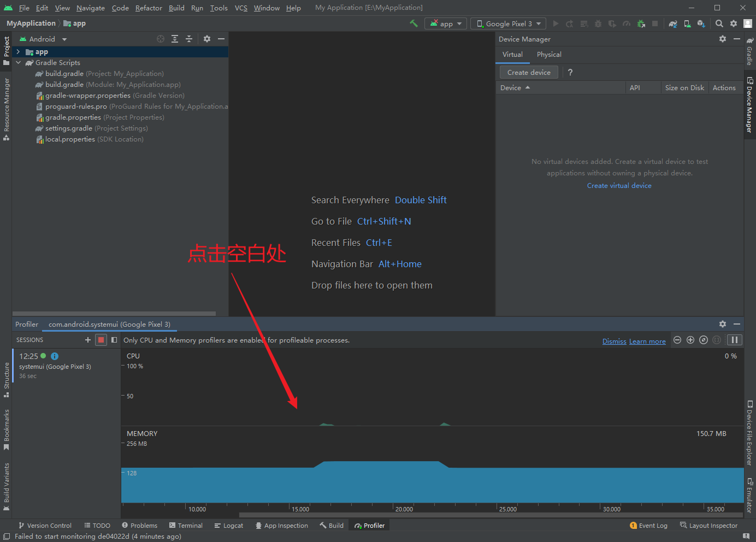Zoom in the profiler timeline
This screenshot has height=542, width=756.
click(690, 340)
